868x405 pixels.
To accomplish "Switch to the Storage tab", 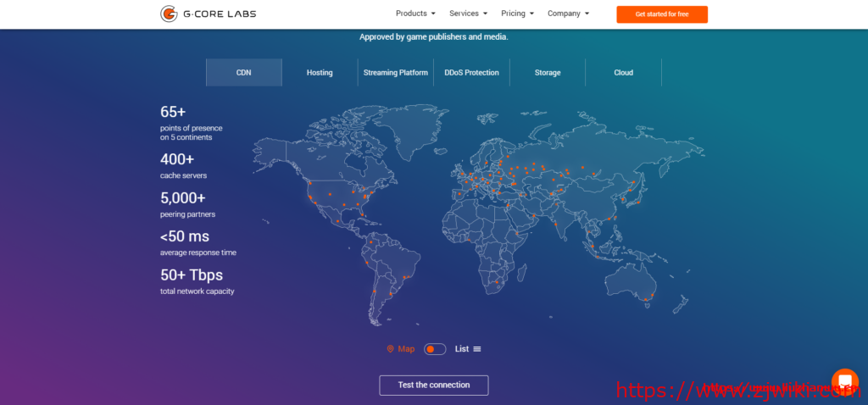I will tap(548, 73).
